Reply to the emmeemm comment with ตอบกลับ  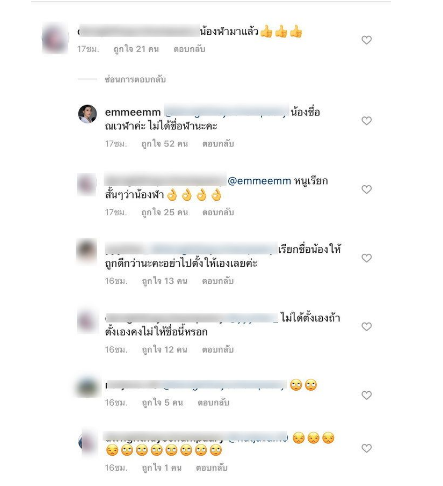(x=218, y=144)
